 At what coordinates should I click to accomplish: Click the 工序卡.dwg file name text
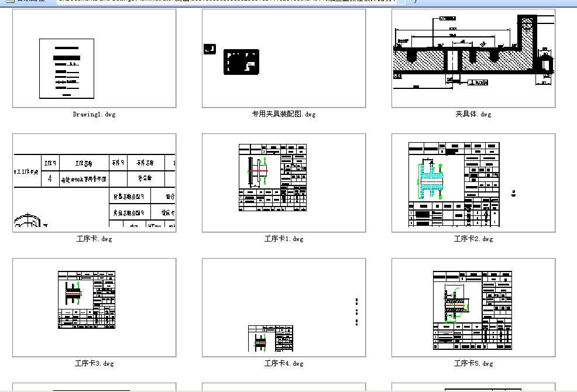point(94,239)
